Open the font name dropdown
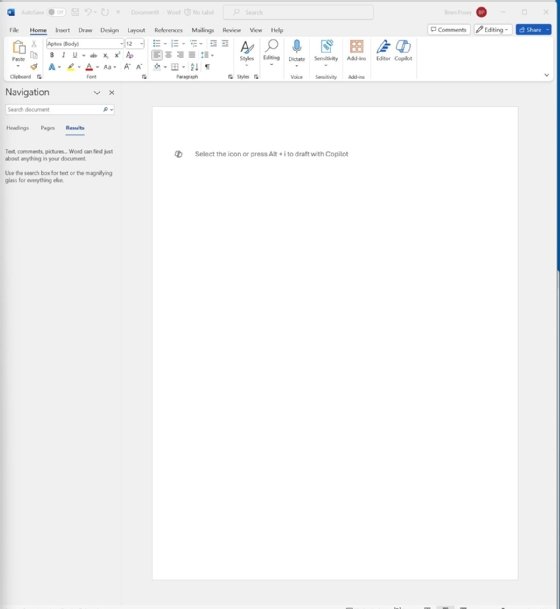The width and height of the screenshot is (560, 609). (122, 44)
